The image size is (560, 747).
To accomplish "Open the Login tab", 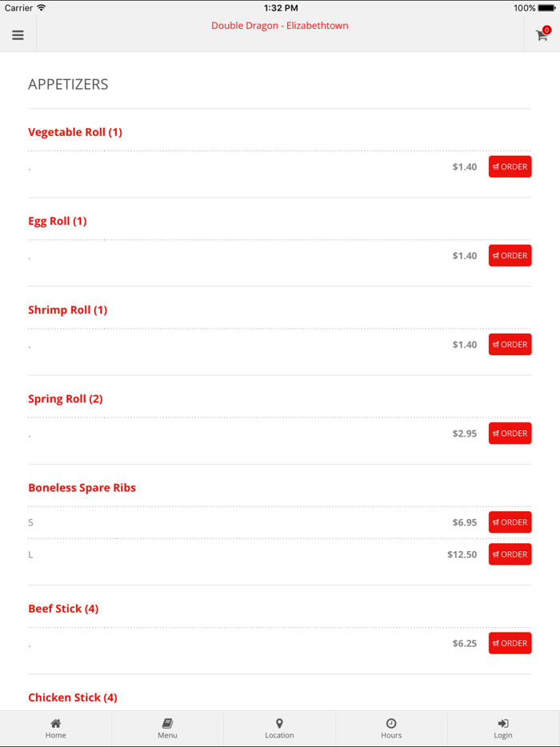I will point(503,728).
